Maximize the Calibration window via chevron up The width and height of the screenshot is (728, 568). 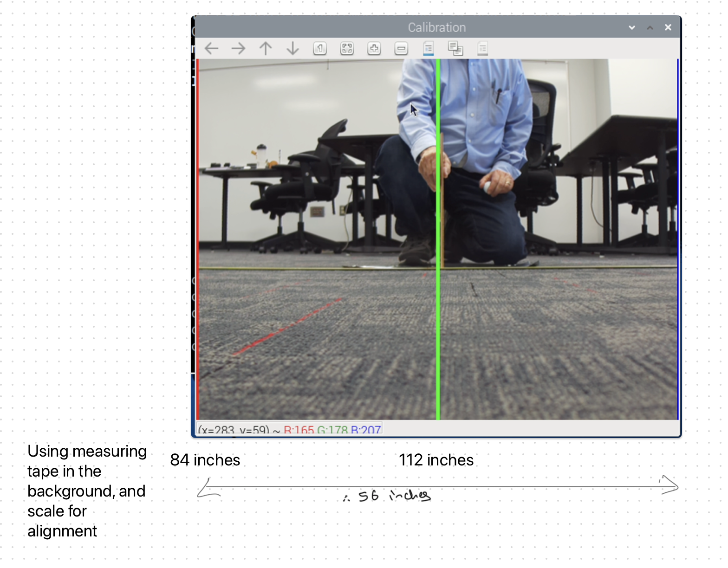650,27
